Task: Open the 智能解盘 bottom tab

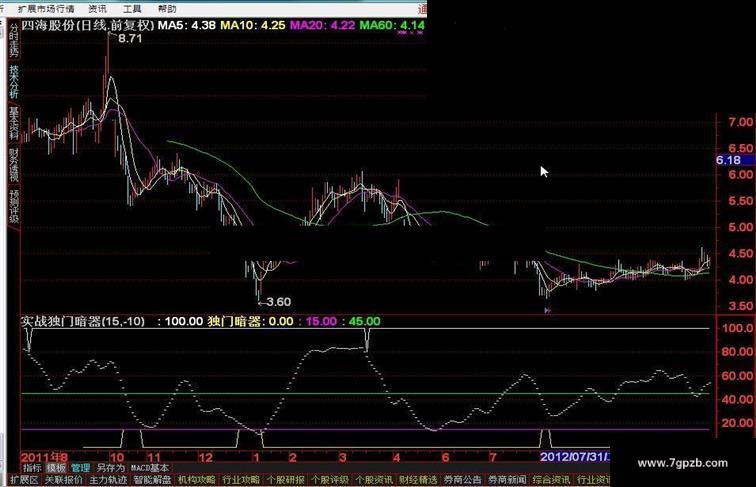Action: [152, 480]
